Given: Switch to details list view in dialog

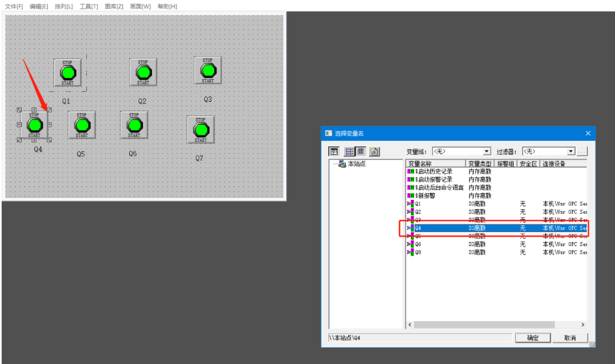Looking at the screenshot, I should pyautogui.click(x=361, y=151).
